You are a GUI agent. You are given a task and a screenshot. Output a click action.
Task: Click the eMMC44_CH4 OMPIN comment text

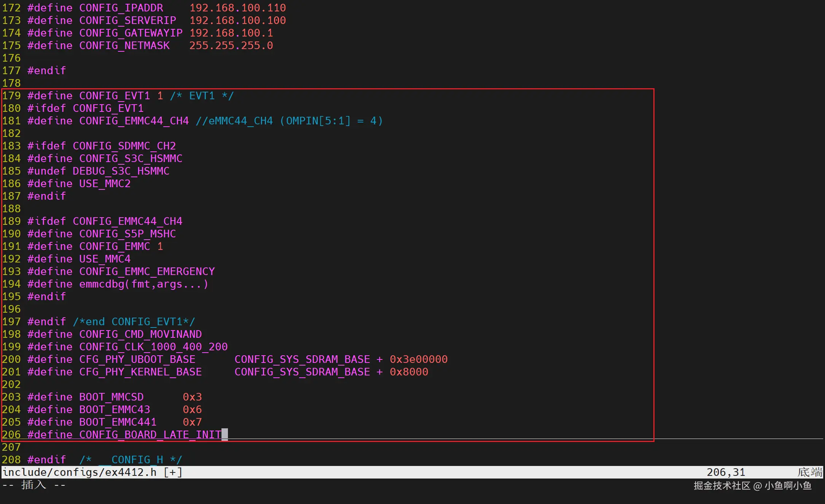[x=289, y=121]
